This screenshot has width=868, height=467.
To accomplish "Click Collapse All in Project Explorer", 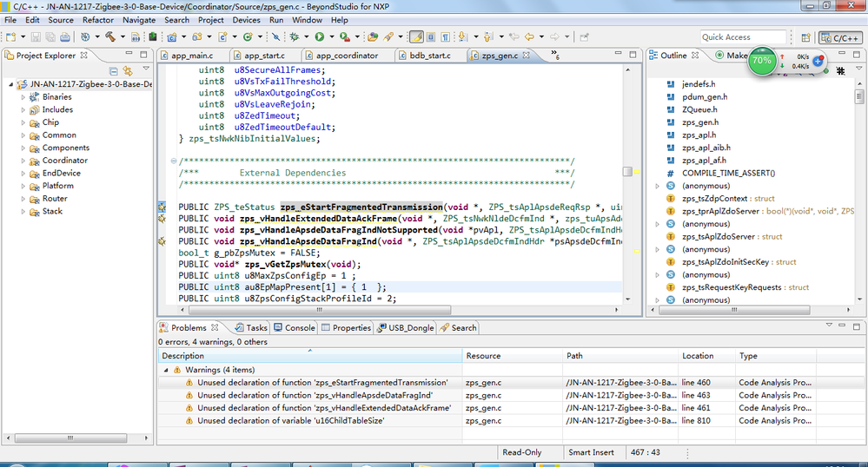I will [113, 71].
